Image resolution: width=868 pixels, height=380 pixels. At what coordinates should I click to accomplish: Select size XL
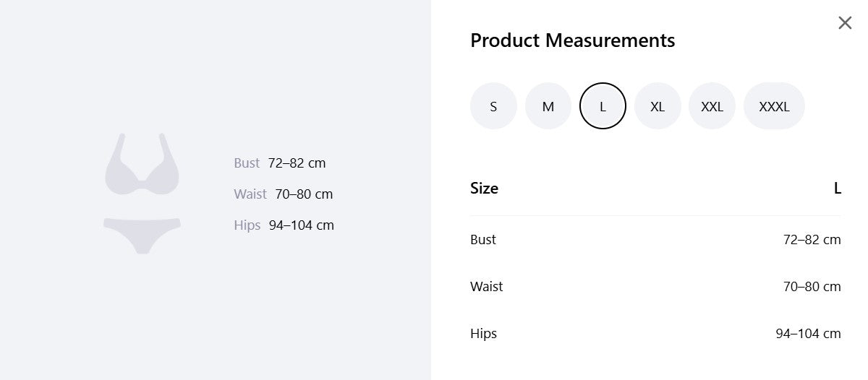[x=658, y=106]
